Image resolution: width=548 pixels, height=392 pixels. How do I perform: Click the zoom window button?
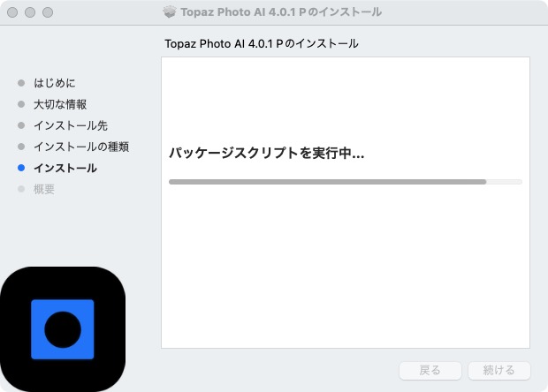(x=48, y=12)
